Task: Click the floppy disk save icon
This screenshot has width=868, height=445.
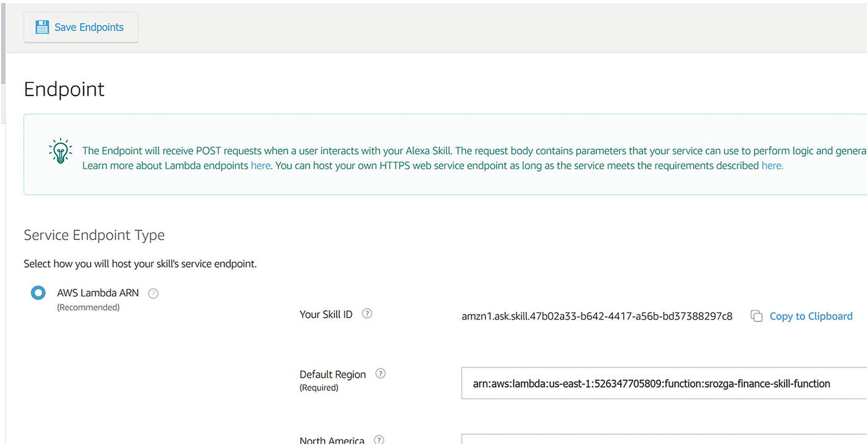Action: point(42,27)
